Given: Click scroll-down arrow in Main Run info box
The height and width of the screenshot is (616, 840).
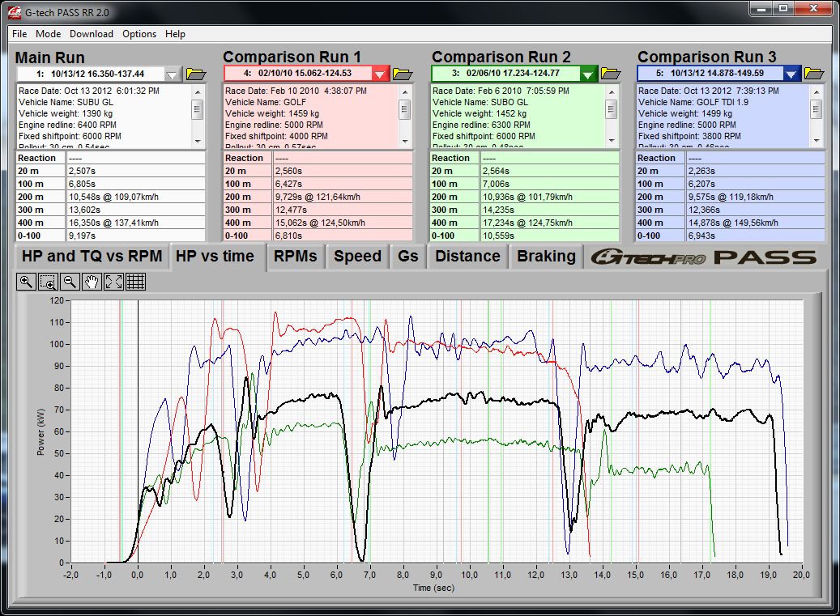Looking at the screenshot, I should 198,142.
